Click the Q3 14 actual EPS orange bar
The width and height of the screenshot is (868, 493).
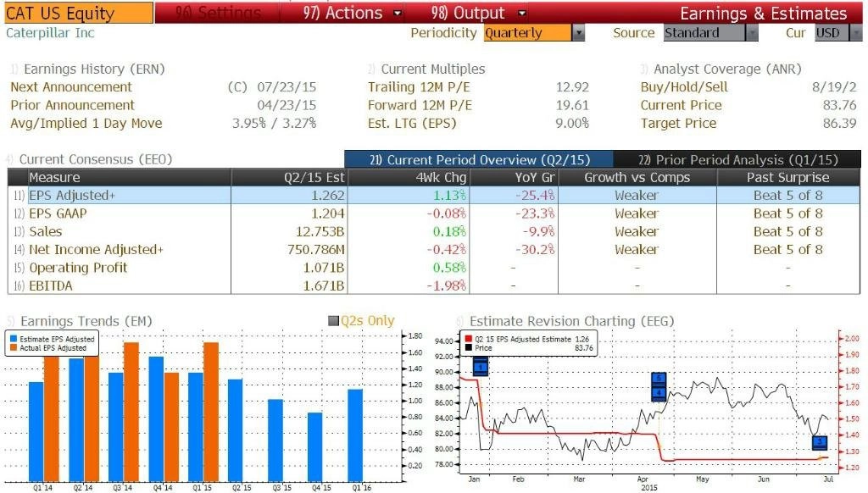pyautogui.click(x=131, y=412)
